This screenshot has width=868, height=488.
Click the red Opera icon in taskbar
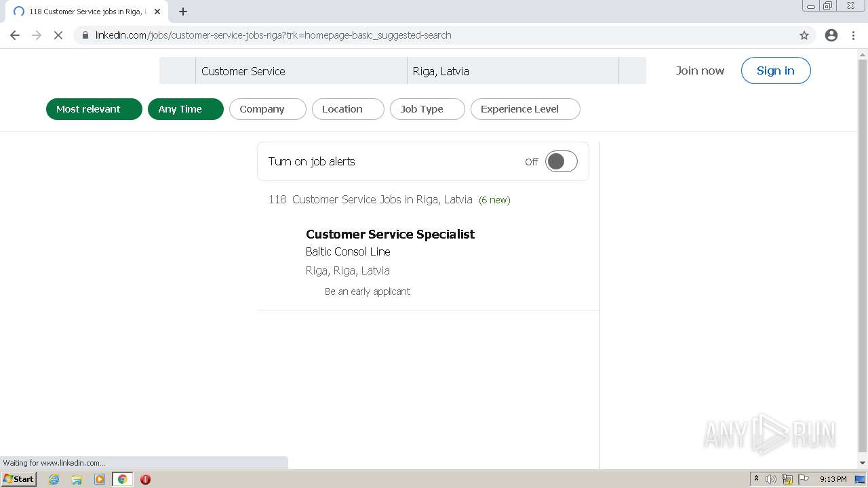click(145, 479)
